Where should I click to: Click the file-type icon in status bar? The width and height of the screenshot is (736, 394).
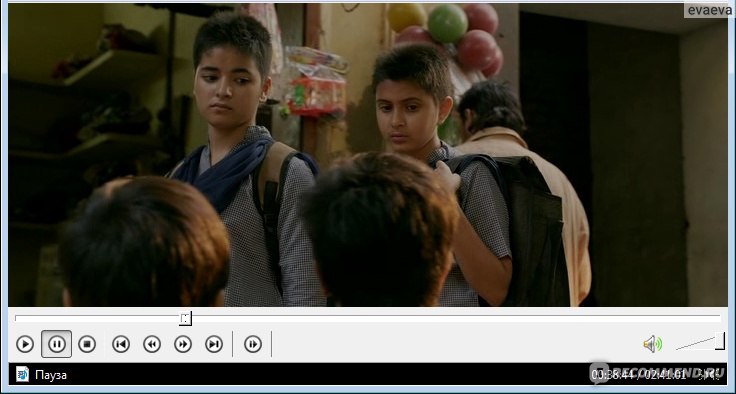tap(22, 374)
